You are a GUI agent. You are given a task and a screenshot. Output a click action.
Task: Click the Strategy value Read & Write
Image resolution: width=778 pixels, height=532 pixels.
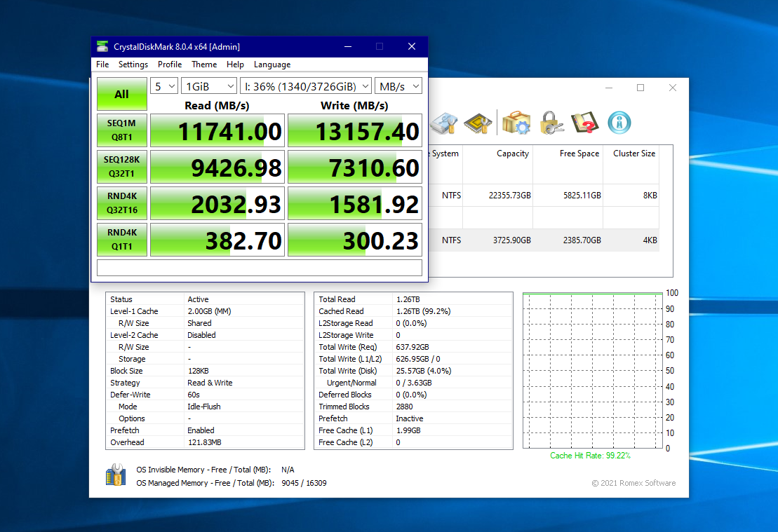click(x=210, y=383)
